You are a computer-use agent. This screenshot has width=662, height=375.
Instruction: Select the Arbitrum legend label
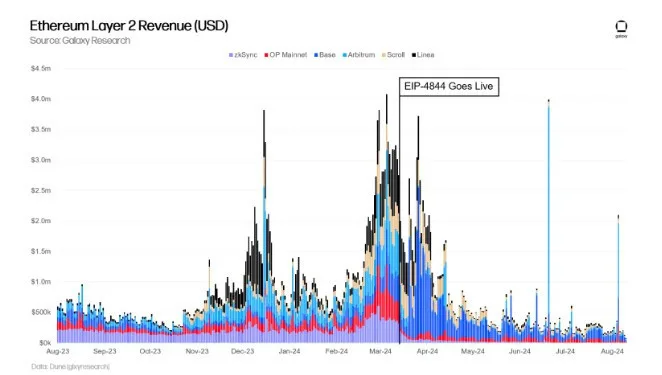pyautogui.click(x=361, y=55)
